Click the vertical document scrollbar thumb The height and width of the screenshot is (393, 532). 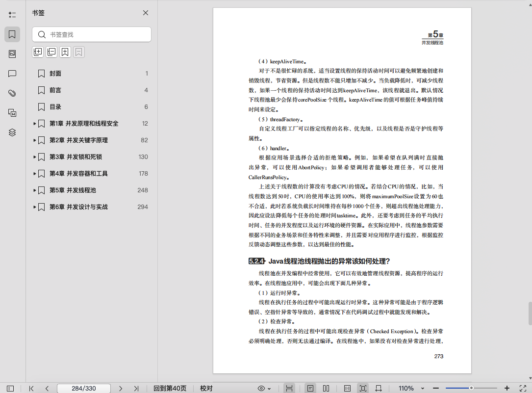point(530,313)
